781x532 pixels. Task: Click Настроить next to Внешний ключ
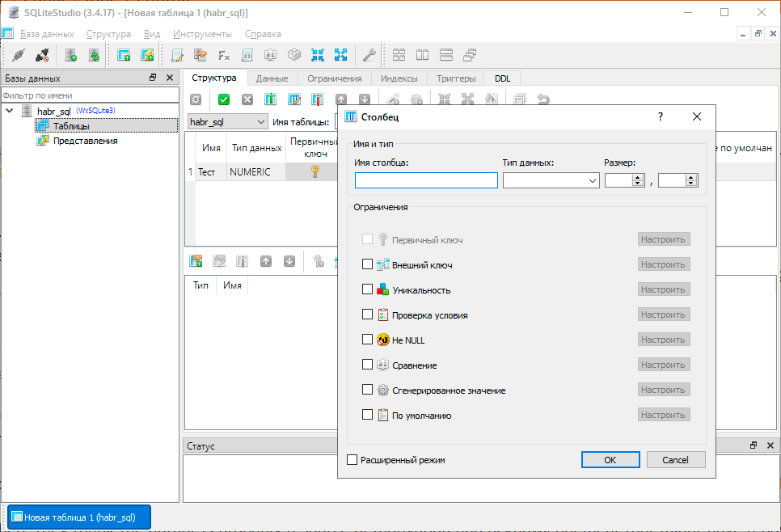(664, 264)
